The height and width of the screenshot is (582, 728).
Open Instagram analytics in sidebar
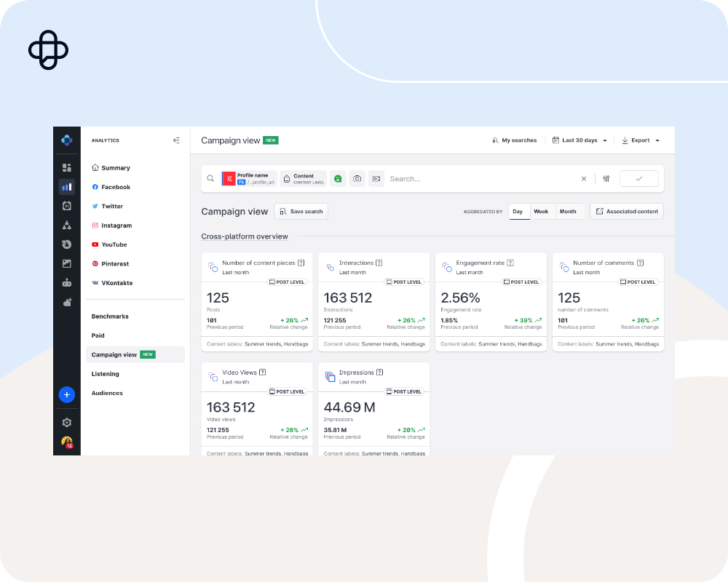(x=116, y=226)
